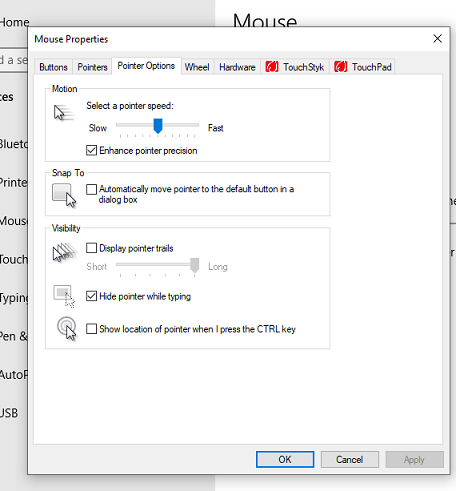Enable Display pointer trails
Viewport: 456px width, 491px height.
[x=91, y=248]
